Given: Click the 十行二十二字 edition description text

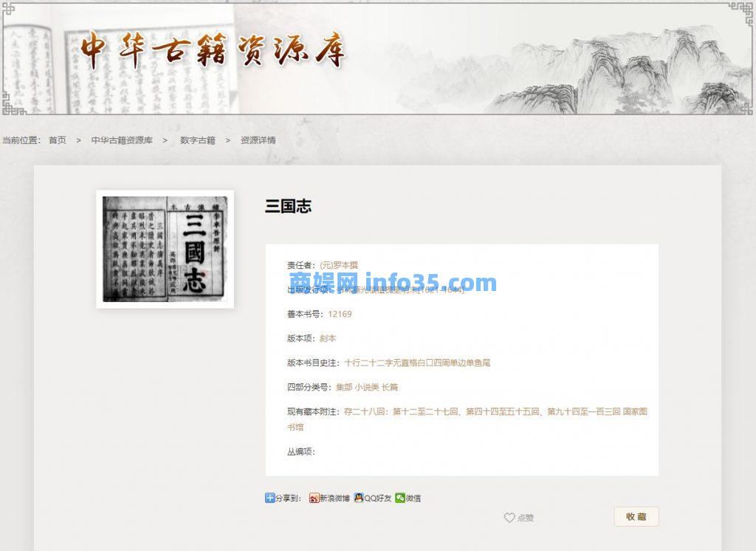Looking at the screenshot, I should 417,363.
